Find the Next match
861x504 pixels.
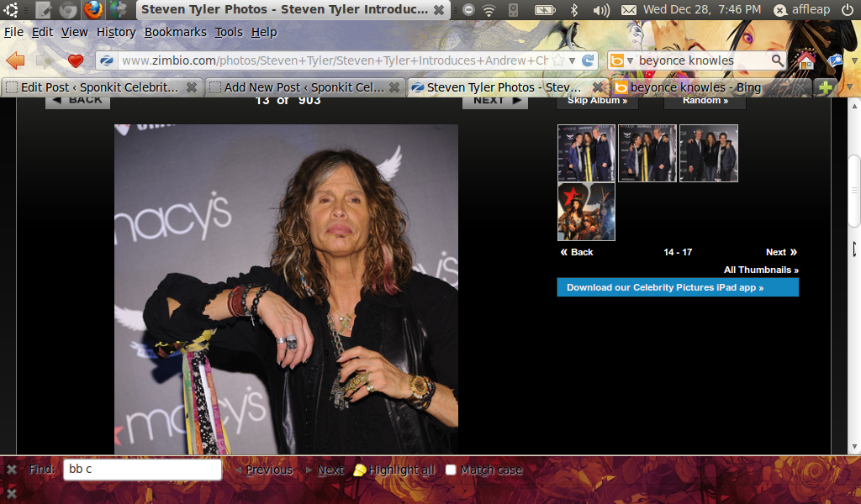click(x=325, y=470)
